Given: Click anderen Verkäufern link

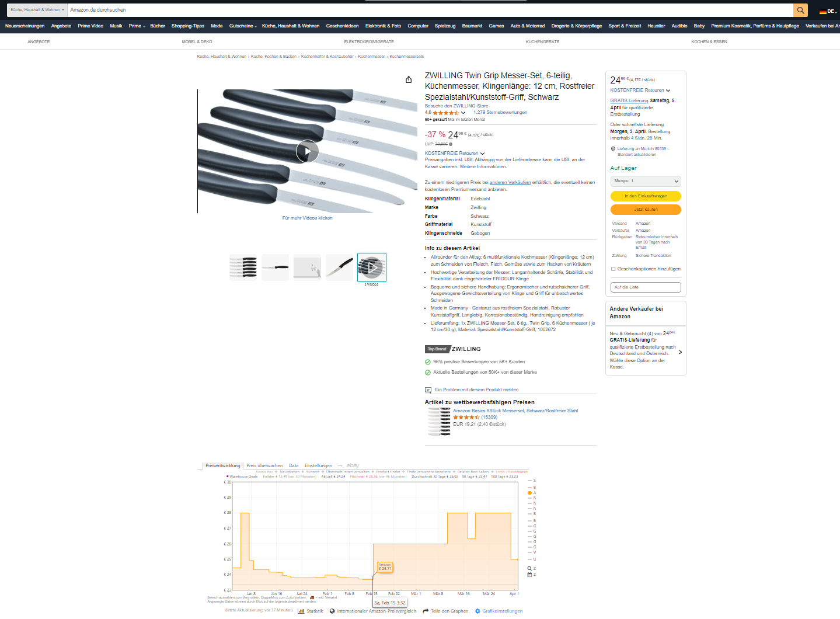Looking at the screenshot, I should (510, 183).
